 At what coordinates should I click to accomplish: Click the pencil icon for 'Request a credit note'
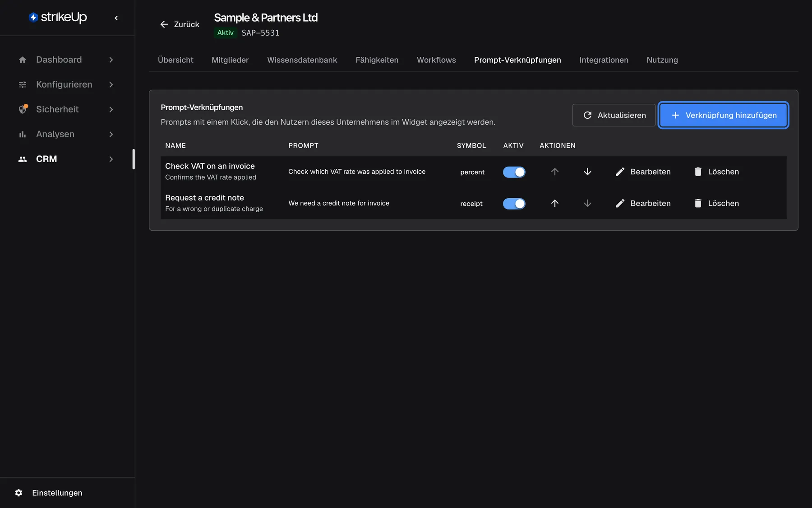tap(620, 203)
